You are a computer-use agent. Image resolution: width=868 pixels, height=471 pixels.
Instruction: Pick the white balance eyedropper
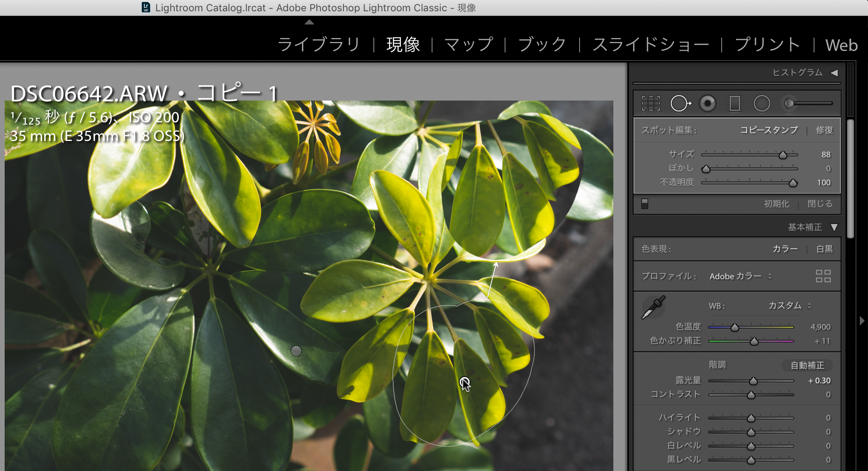click(654, 307)
